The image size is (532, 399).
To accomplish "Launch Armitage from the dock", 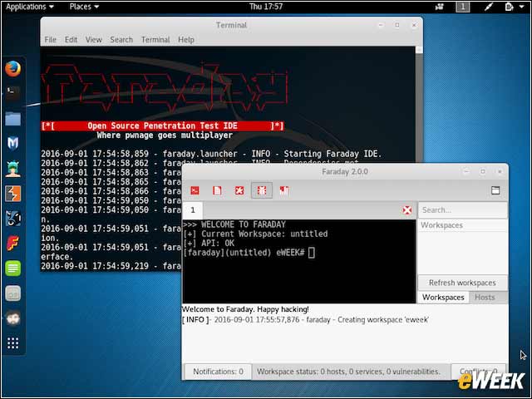I will coord(13,169).
